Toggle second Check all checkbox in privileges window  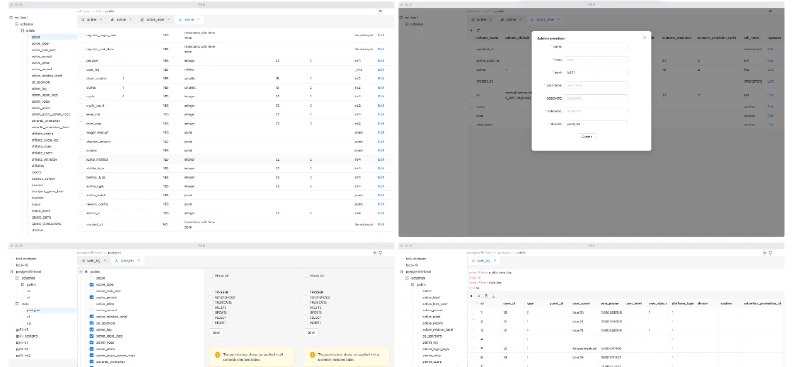[306, 276]
